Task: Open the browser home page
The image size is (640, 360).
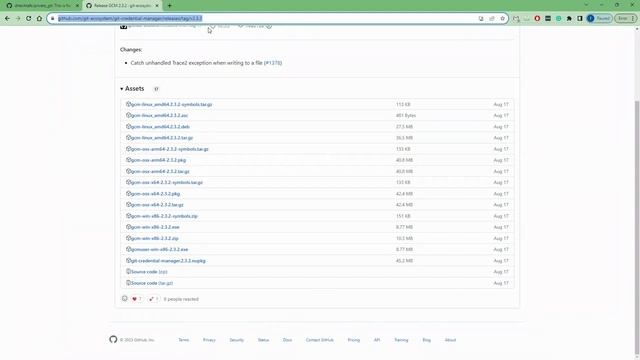Action: (39, 18)
